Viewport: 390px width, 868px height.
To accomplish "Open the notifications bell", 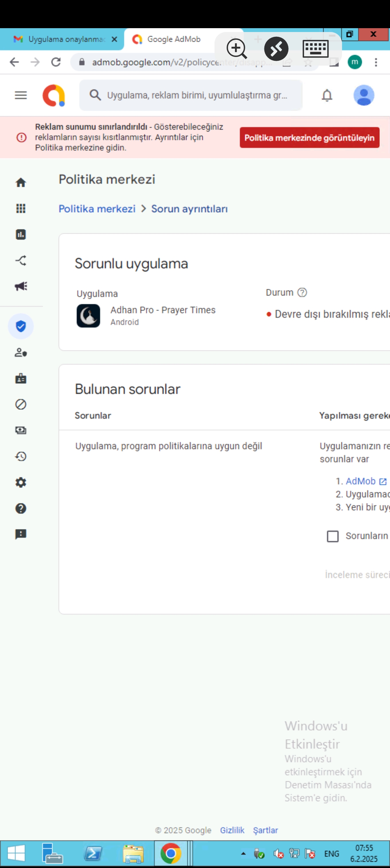I will [x=327, y=95].
